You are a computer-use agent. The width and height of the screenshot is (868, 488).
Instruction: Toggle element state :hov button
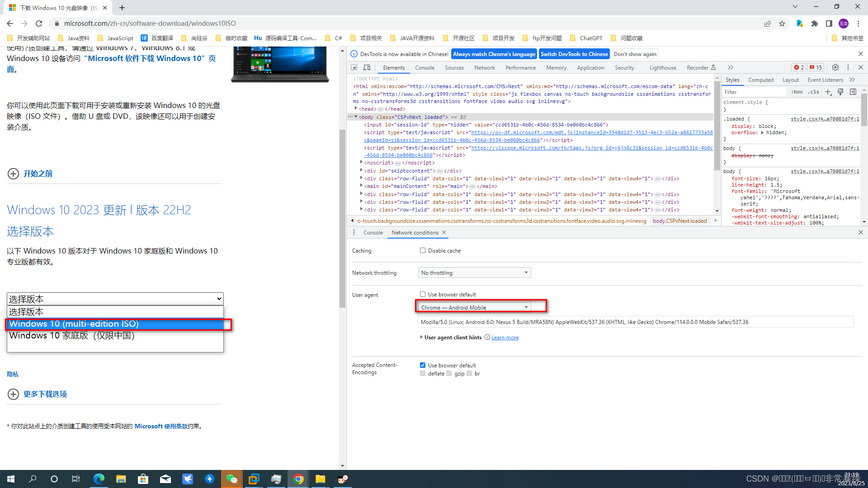click(797, 92)
